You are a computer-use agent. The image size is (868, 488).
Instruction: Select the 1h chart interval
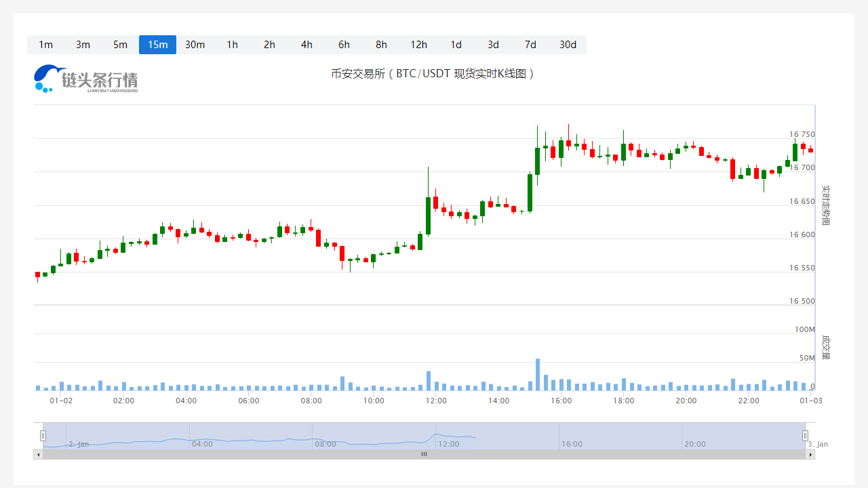pos(232,45)
